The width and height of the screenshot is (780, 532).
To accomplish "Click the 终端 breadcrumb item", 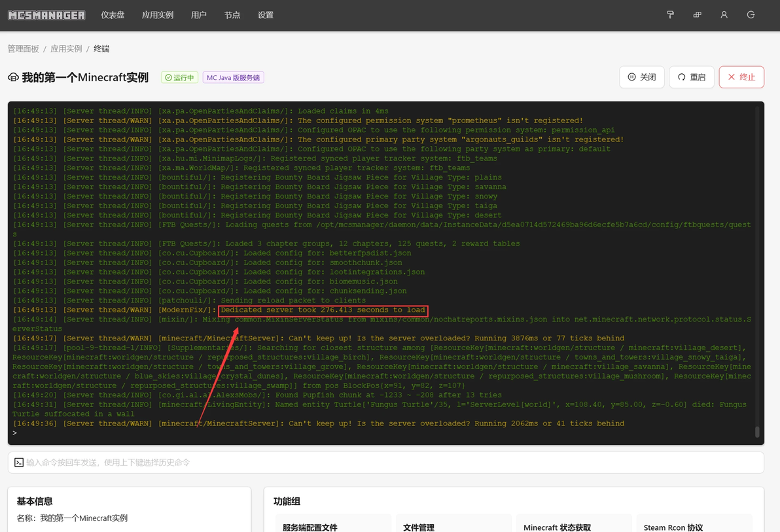I will [101, 49].
